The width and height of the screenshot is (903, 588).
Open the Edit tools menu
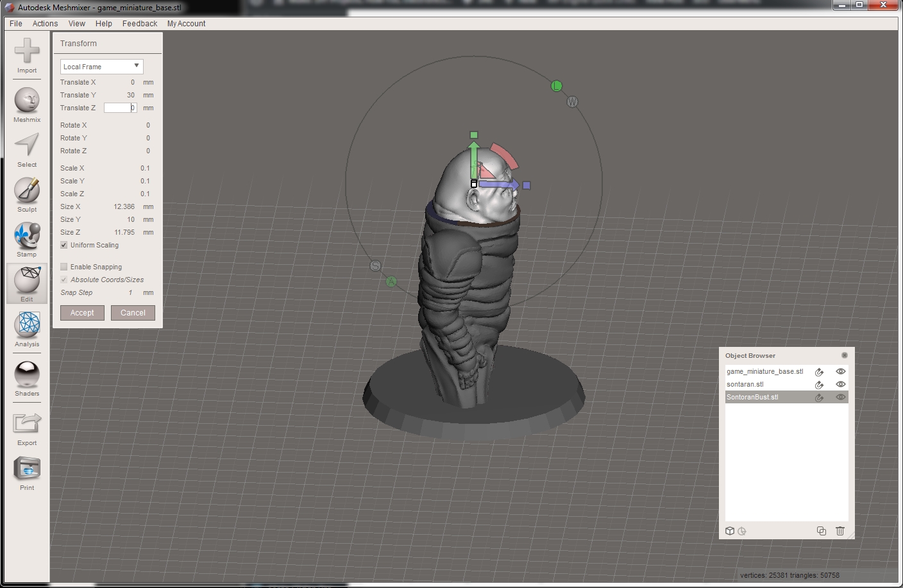pyautogui.click(x=27, y=284)
